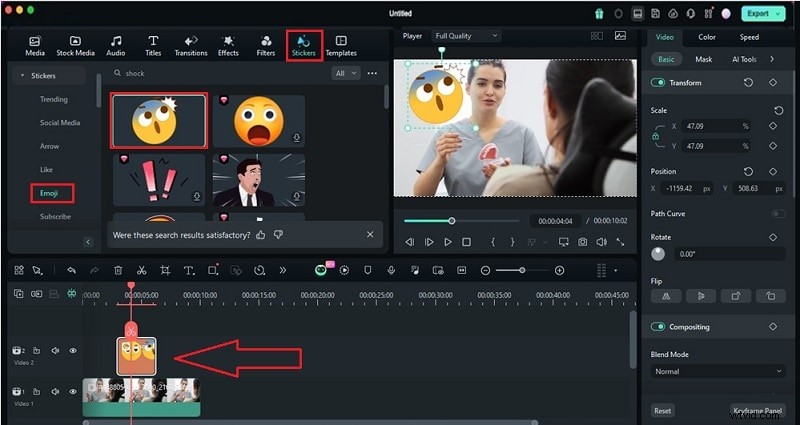Click the player progress slider
This screenshot has width=800, height=425.
(461, 221)
